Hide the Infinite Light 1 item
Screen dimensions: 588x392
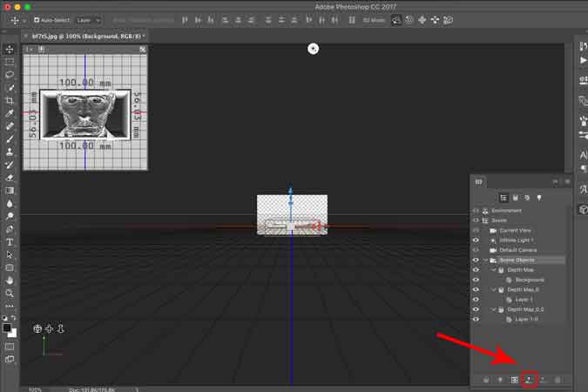click(x=476, y=240)
